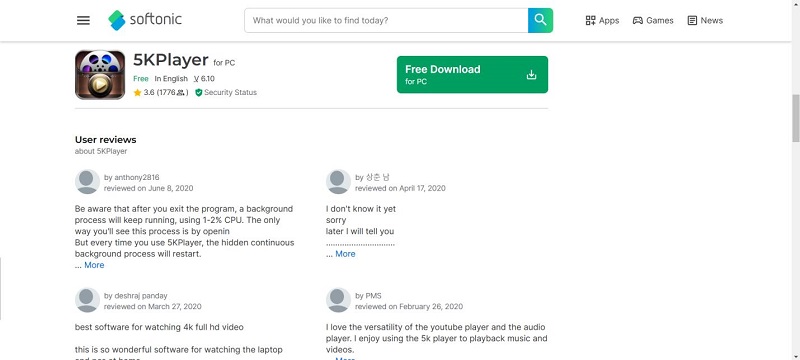Click PMS reviewer's avatar icon
The height and width of the screenshot is (360, 800).
coord(338,300)
